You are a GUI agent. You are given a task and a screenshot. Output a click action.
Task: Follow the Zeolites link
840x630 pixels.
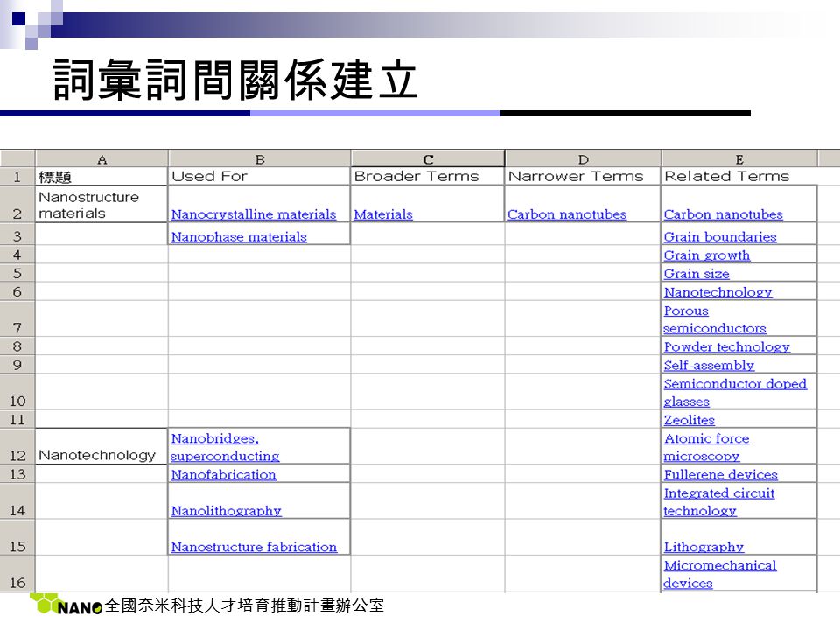(689, 420)
